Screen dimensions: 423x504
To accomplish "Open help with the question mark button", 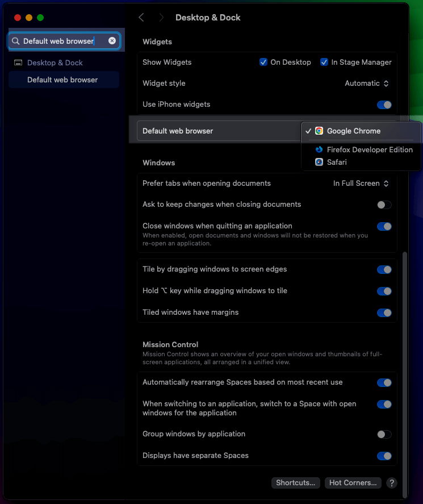I will coord(392,483).
